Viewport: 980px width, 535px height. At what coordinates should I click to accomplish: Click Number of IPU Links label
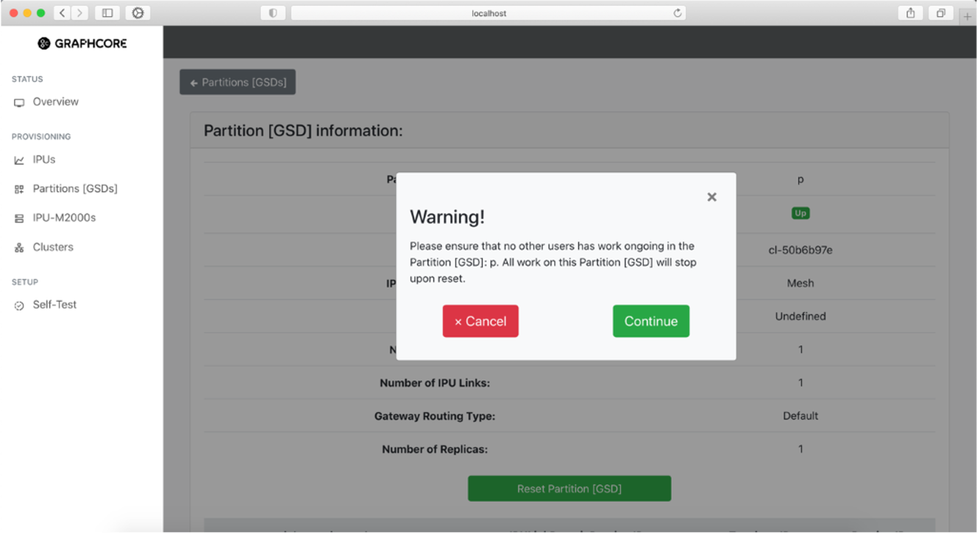[x=435, y=383]
